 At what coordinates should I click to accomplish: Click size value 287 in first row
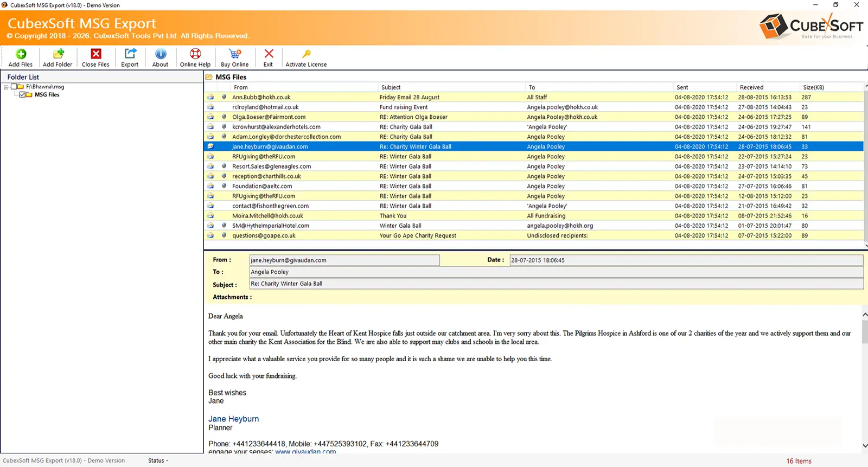coord(806,97)
